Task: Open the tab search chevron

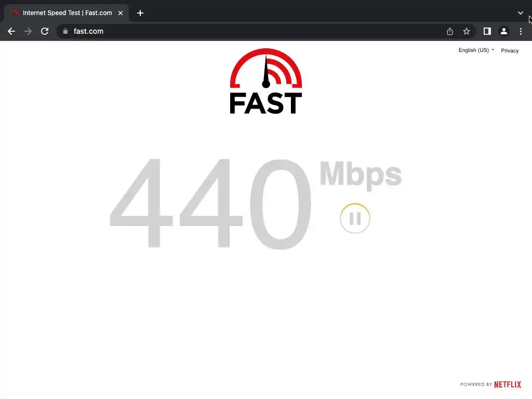Action: coord(521,13)
